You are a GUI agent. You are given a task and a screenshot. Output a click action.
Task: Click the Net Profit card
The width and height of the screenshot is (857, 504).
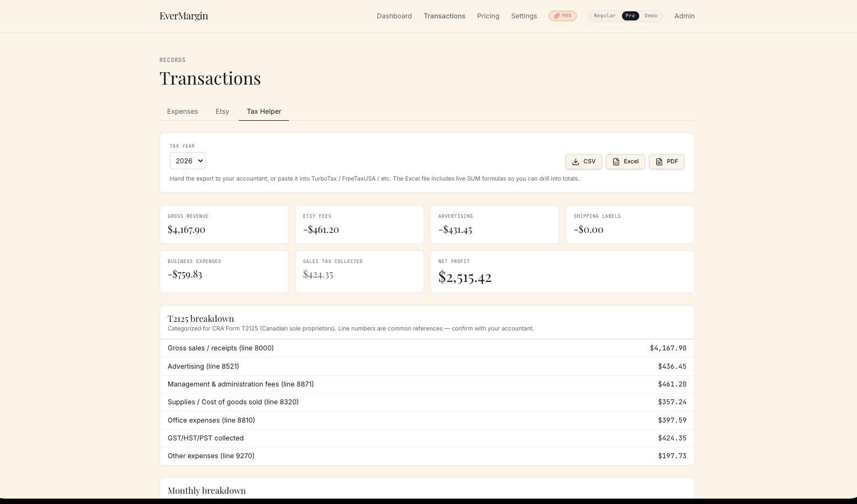(x=562, y=272)
